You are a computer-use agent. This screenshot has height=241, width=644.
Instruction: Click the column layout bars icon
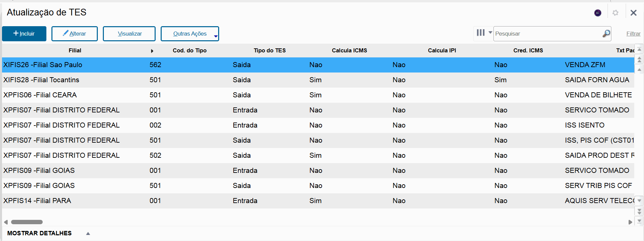(x=481, y=33)
